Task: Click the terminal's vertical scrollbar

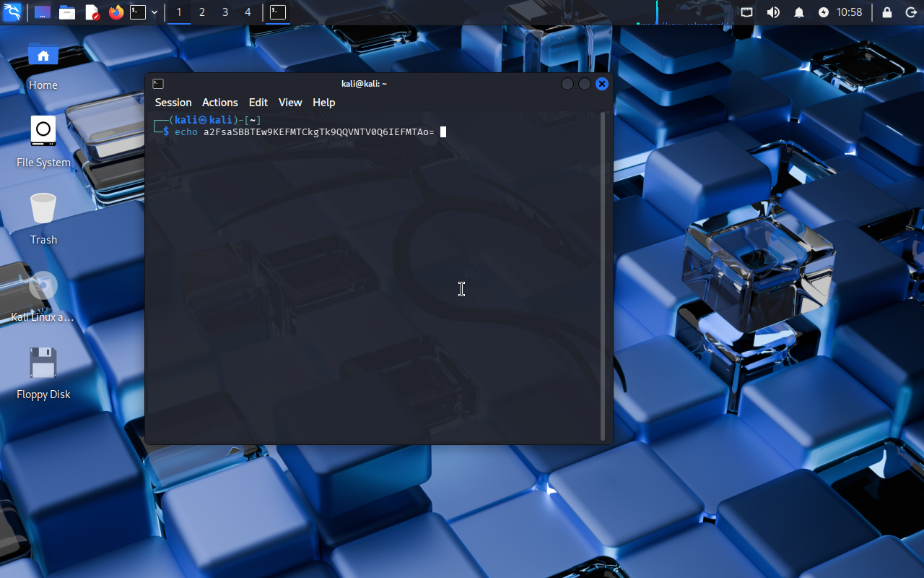Action: (603, 275)
